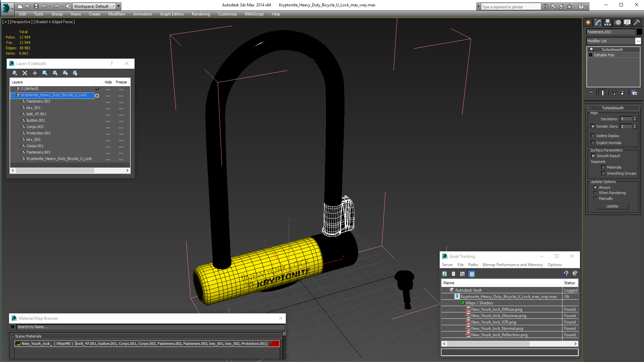
Task: Enable Explicit Normals checkbox
Action: pyautogui.click(x=593, y=143)
